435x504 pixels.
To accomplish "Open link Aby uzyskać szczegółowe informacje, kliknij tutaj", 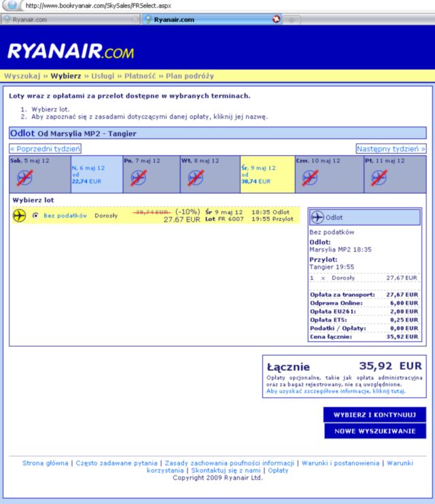I will 336,391.
